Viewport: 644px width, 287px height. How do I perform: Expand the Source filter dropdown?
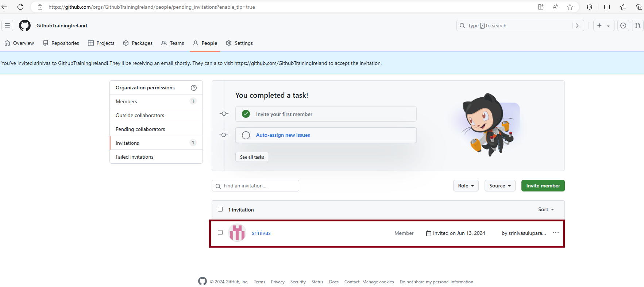click(500, 186)
